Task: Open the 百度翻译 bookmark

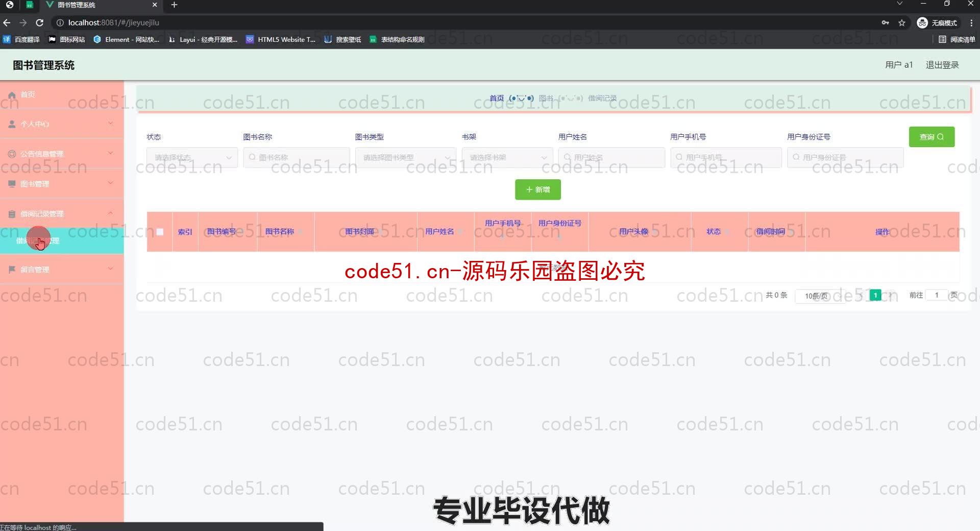Action: click(21, 39)
